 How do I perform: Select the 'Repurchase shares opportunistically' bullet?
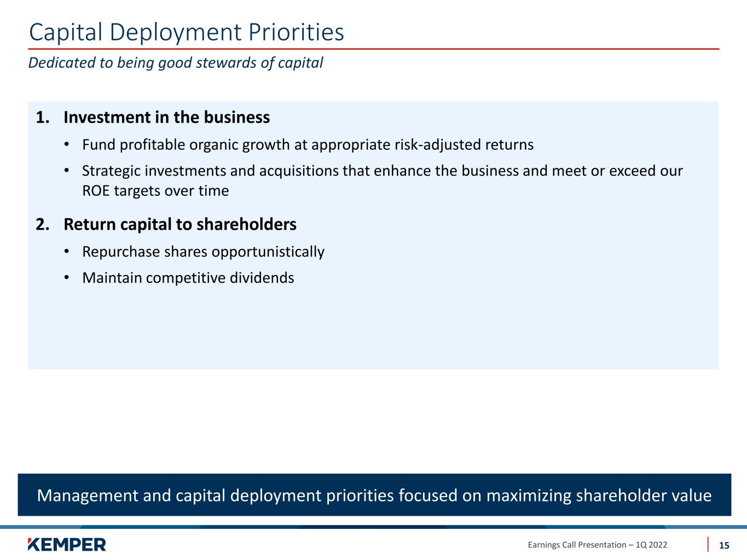(203, 252)
